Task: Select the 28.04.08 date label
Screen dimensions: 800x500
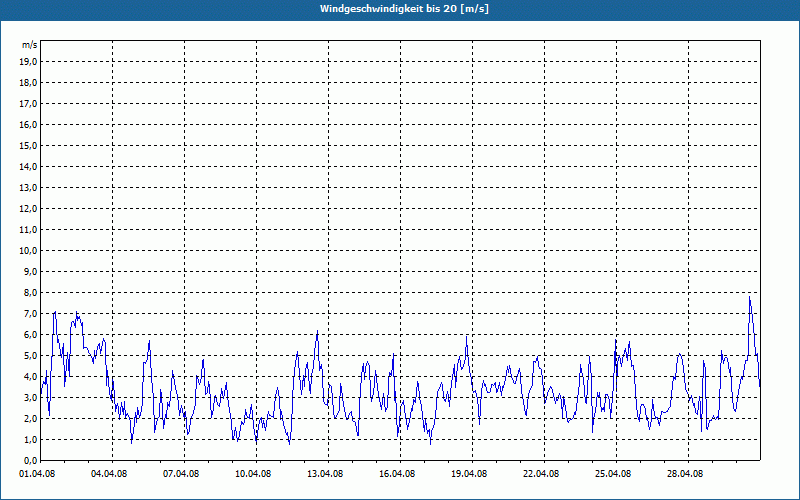Action: point(685,473)
